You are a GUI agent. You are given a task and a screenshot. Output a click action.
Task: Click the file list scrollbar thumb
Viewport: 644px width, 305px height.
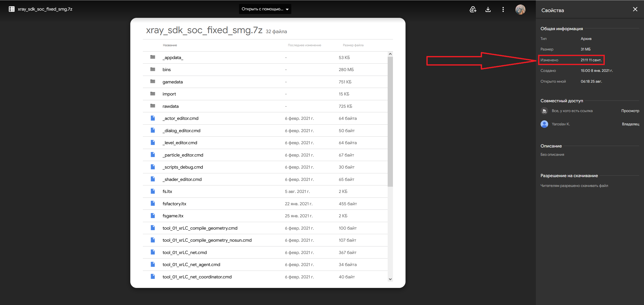pos(390,122)
